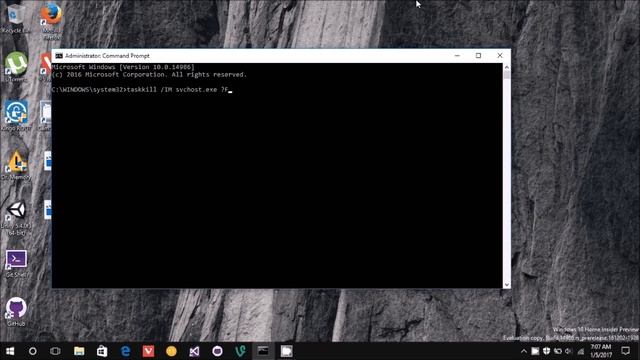Open the volume control tray icon

pyautogui.click(x=569, y=351)
